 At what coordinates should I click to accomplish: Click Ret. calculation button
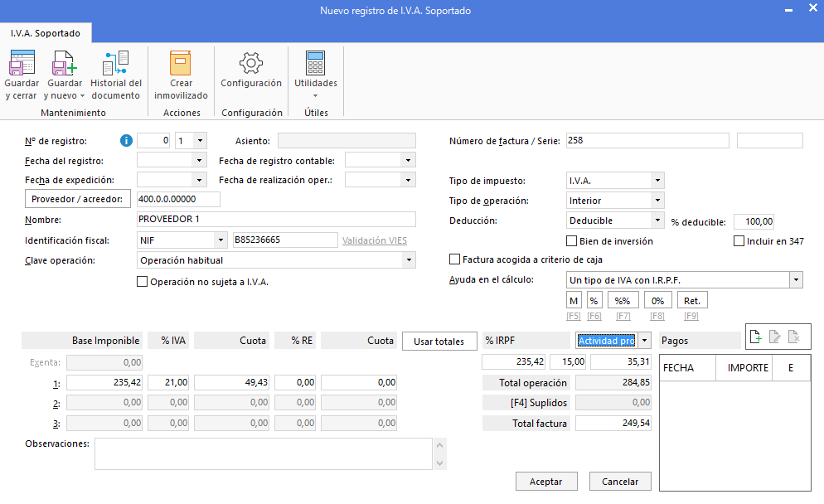pyautogui.click(x=692, y=301)
